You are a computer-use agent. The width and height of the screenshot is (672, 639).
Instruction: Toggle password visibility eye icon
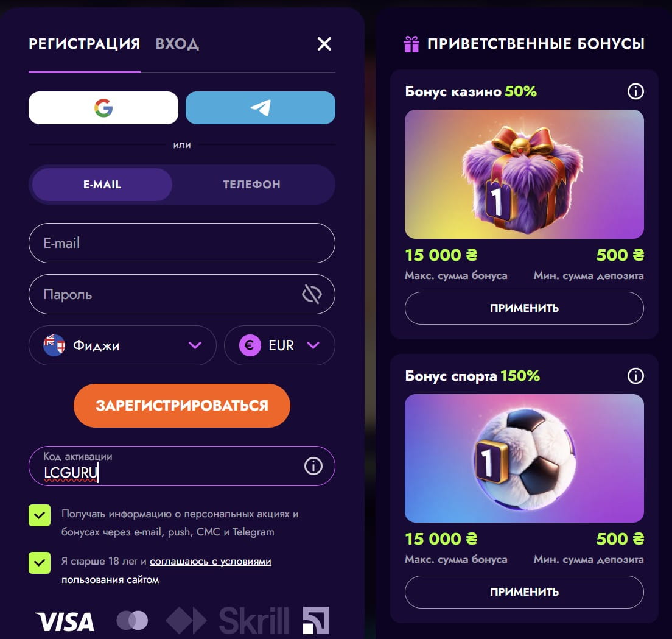[312, 294]
